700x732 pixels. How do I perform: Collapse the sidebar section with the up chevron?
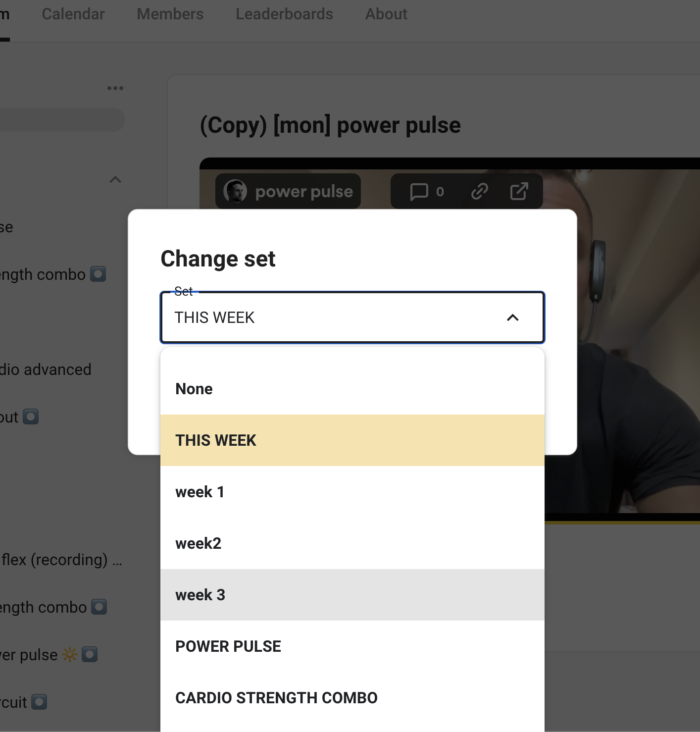[115, 179]
